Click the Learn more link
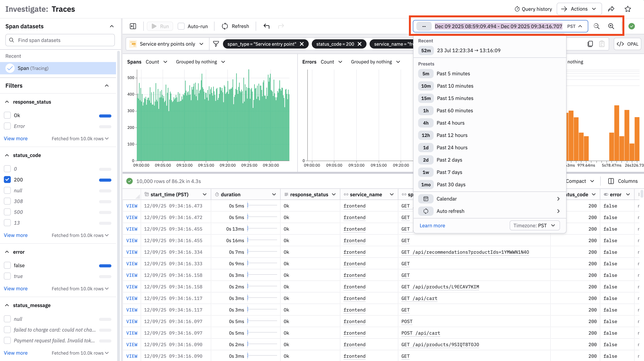 tap(432, 226)
